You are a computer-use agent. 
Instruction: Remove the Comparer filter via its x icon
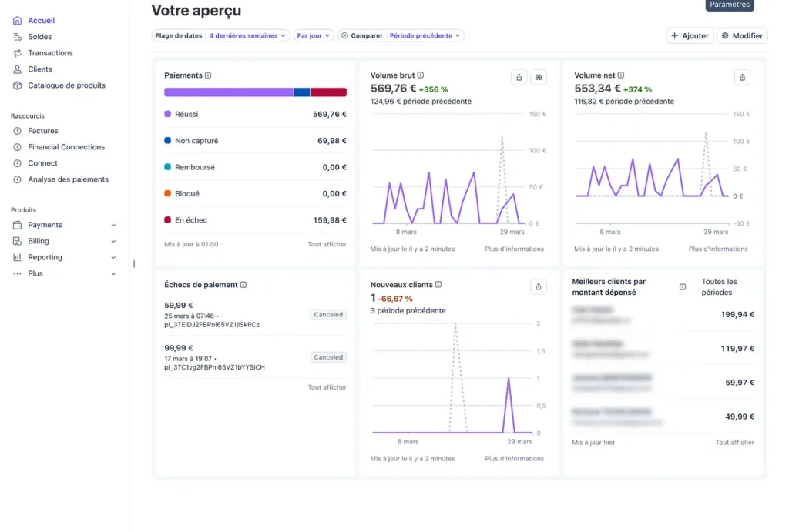(344, 35)
